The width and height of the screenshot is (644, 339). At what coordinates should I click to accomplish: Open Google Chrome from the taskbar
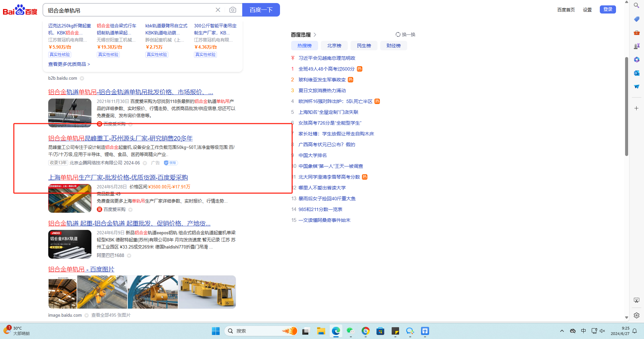[x=366, y=331]
